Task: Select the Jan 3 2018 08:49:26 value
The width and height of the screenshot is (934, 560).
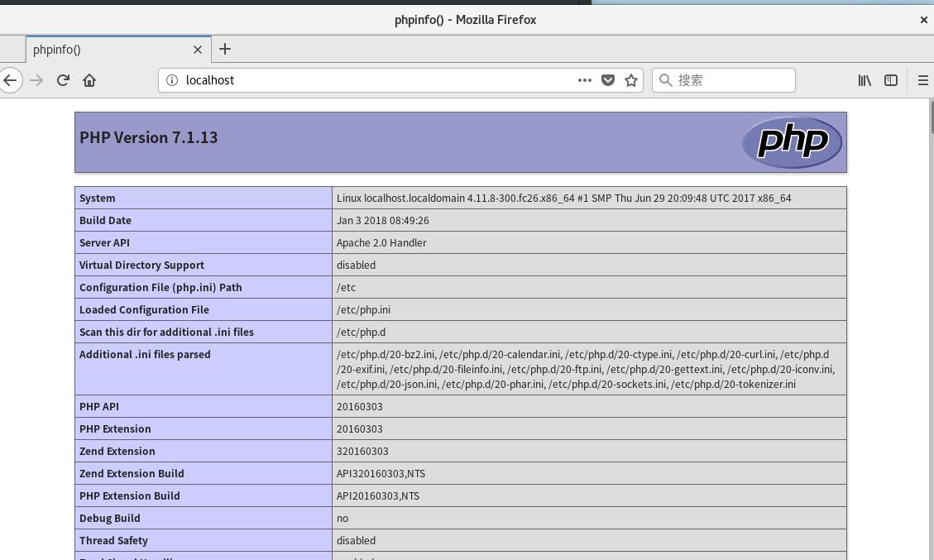Action: point(382,220)
